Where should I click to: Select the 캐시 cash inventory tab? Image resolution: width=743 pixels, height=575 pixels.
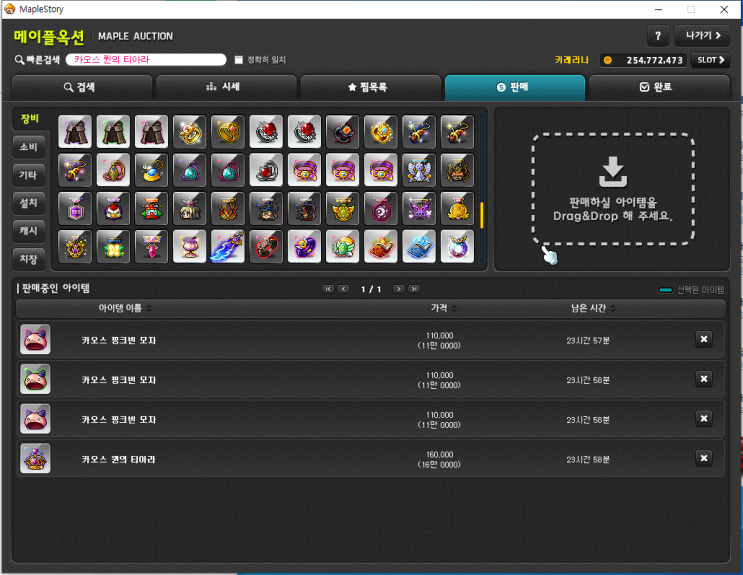pyautogui.click(x=29, y=231)
